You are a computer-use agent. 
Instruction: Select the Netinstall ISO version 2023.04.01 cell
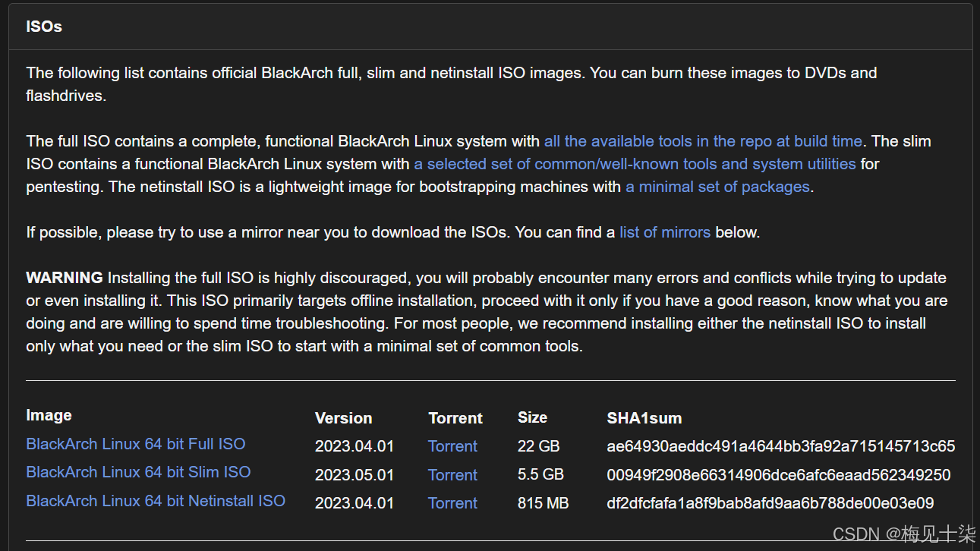pyautogui.click(x=355, y=503)
